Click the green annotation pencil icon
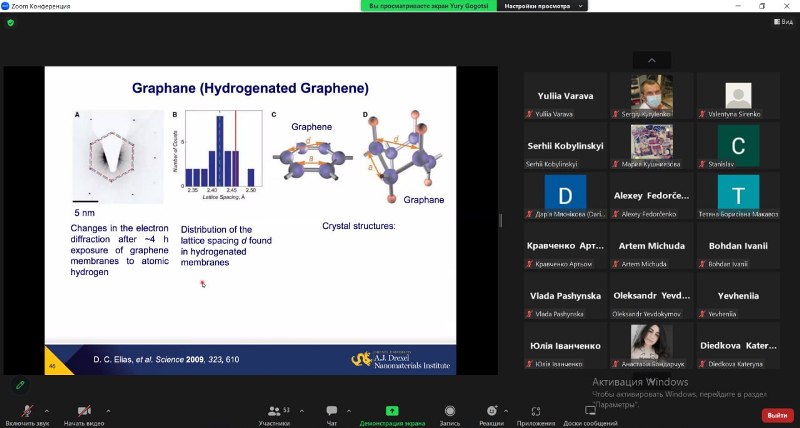Image resolution: width=800 pixels, height=428 pixels. [19, 384]
